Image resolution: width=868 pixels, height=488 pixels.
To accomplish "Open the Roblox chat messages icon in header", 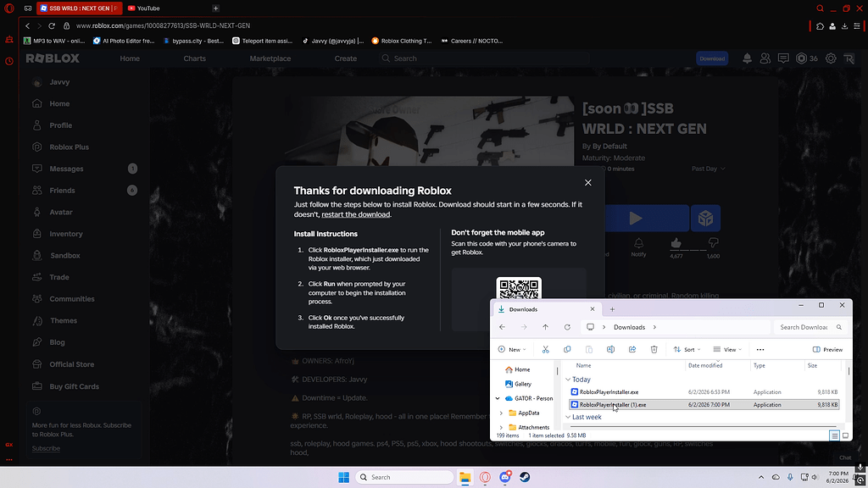I will pos(783,58).
